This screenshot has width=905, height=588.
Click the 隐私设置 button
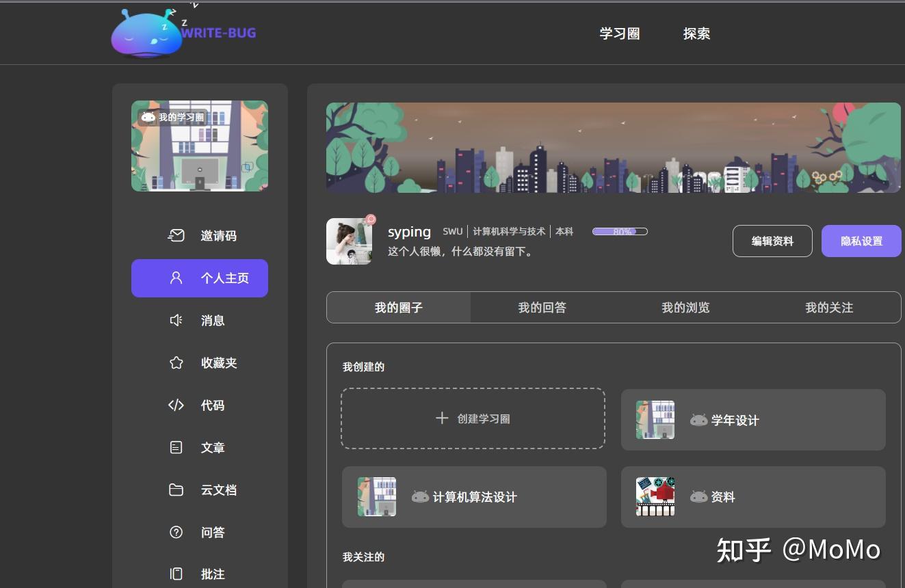(861, 241)
